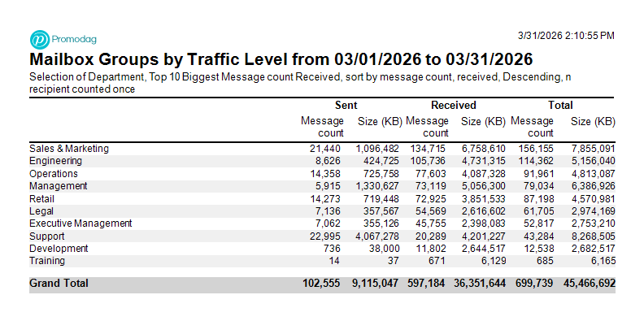
Task: Select the Engineering row label
Action: [x=56, y=161]
